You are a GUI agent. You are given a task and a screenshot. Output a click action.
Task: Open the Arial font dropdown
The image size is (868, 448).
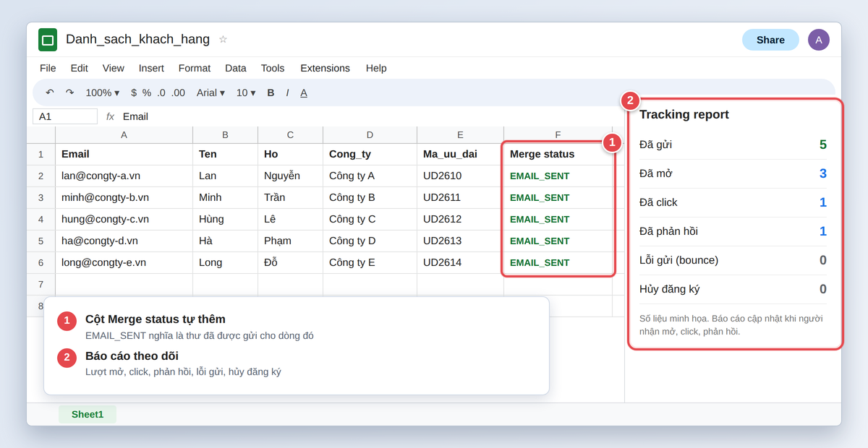point(210,92)
